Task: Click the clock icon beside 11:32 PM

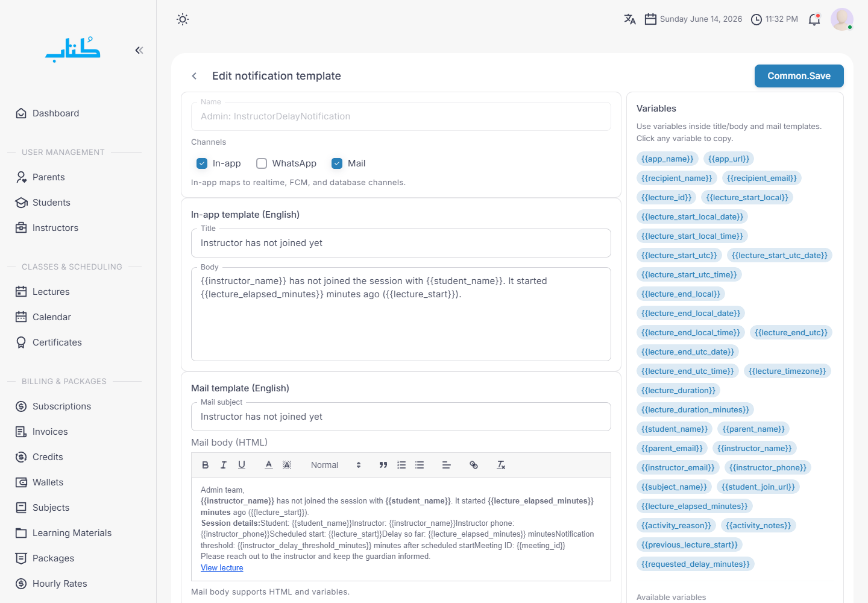Action: coord(756,19)
